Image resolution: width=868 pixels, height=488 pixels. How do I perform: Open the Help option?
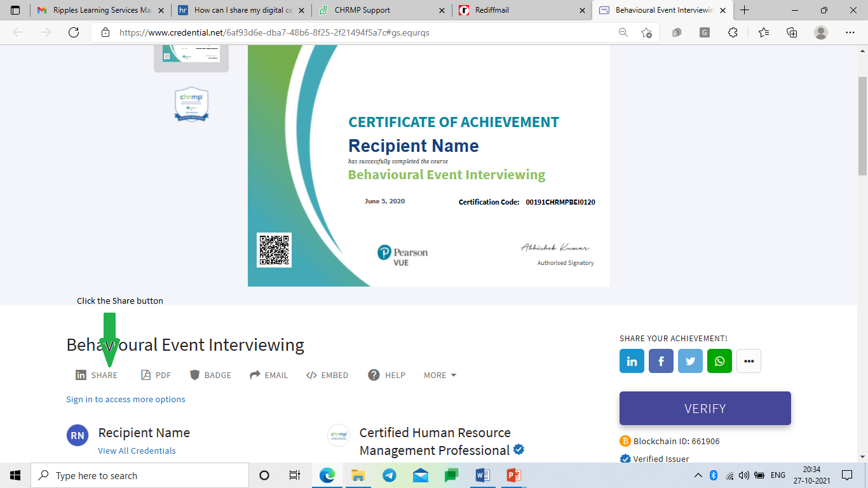[x=386, y=375]
